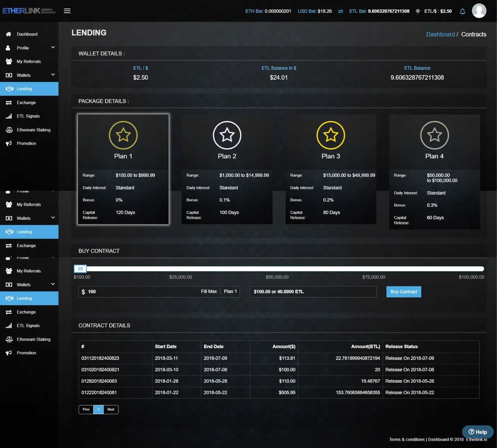Image resolution: width=497 pixels, height=448 pixels.
Task: Click the Plan 3 range $15,000.00 to $49,999.99
Action: coord(349,175)
